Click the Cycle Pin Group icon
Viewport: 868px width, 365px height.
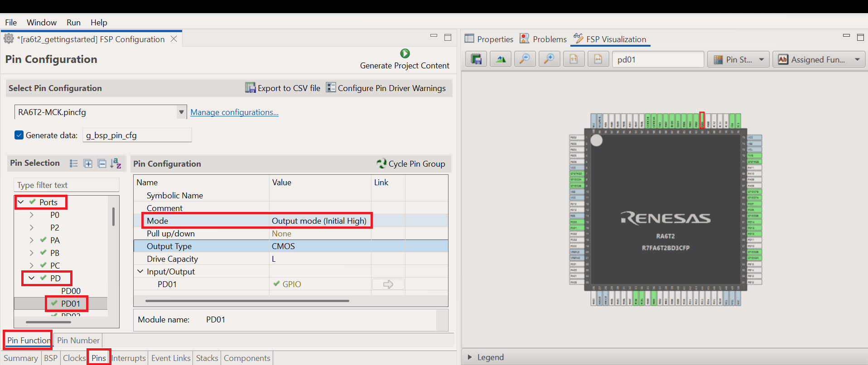[381, 163]
